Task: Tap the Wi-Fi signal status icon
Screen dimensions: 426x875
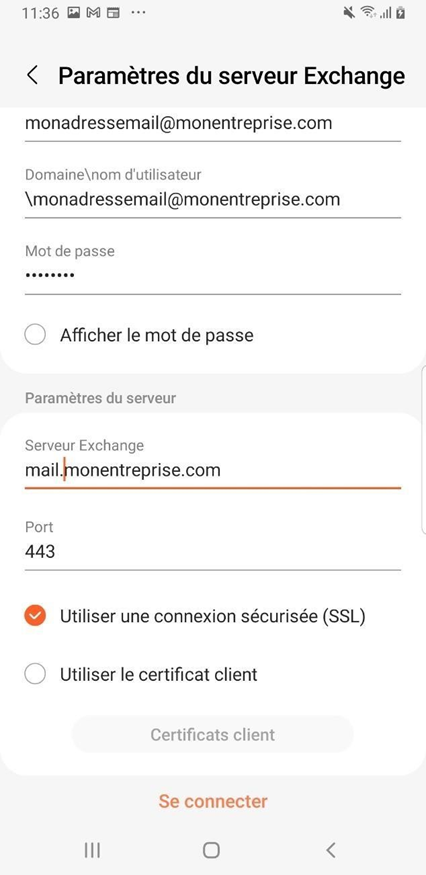Action: tap(367, 13)
